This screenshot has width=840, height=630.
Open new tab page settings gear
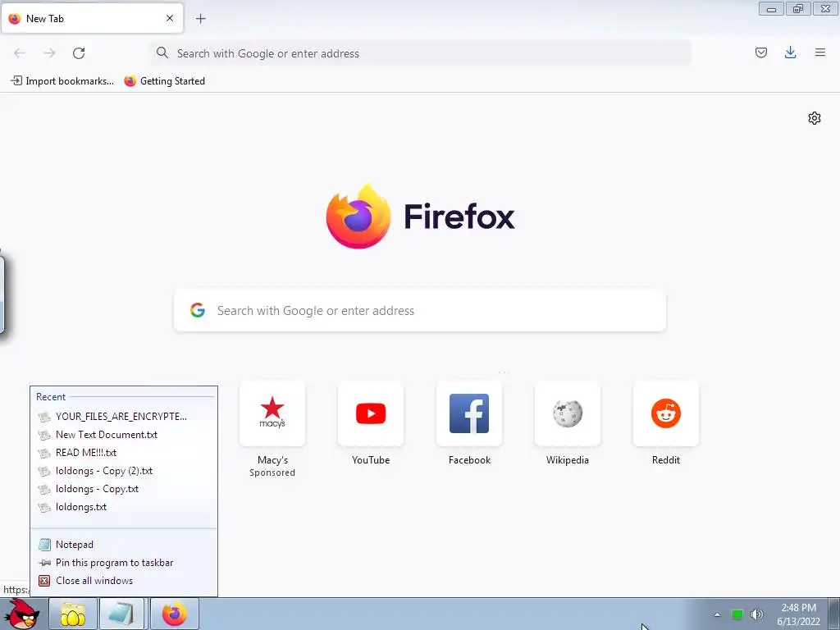(814, 118)
